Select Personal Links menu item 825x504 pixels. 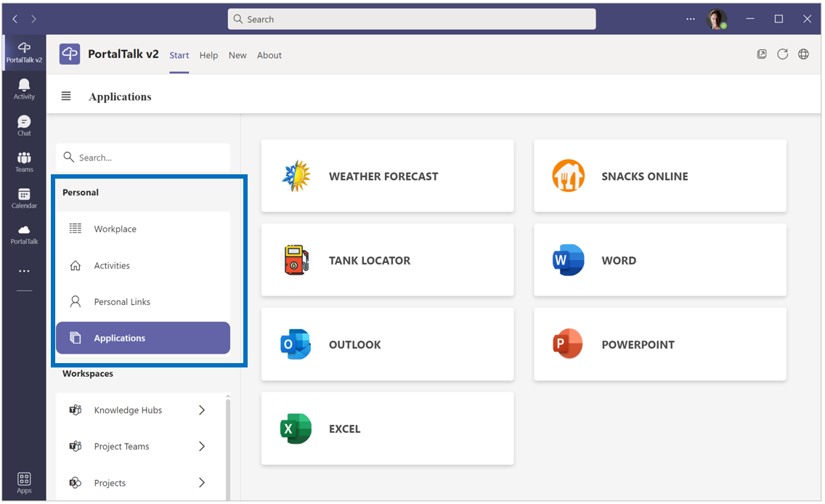point(143,301)
